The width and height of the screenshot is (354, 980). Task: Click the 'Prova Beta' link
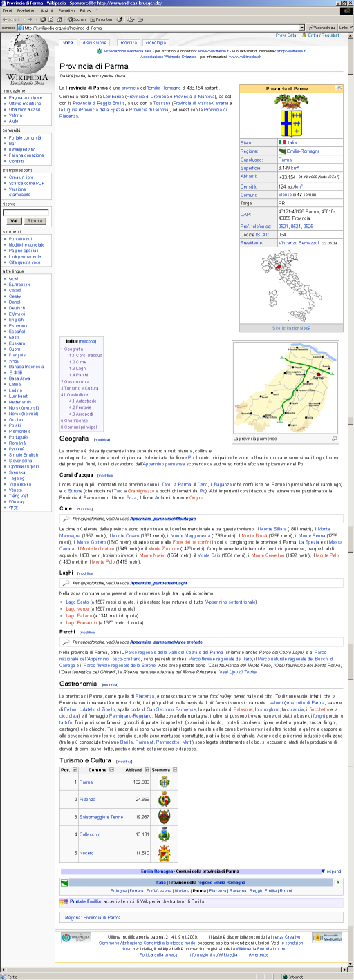(286, 35)
